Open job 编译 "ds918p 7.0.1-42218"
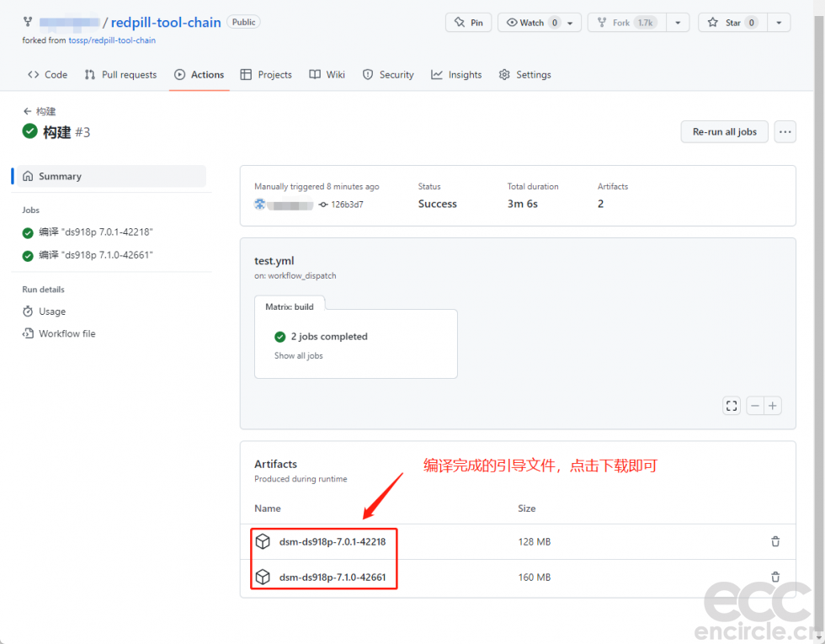 (88, 232)
